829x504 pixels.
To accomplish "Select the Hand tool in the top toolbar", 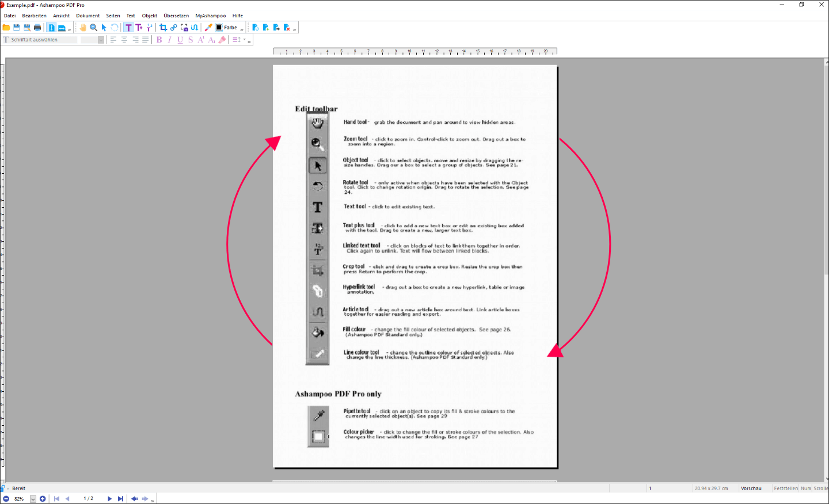I will [83, 28].
